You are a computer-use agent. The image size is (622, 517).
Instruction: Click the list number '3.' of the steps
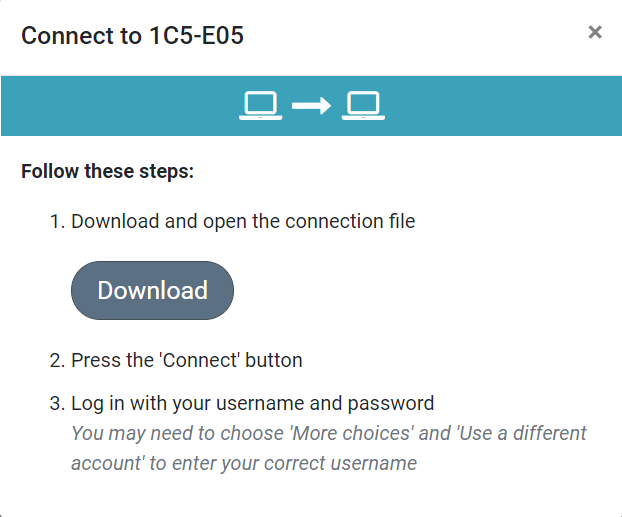click(x=58, y=404)
